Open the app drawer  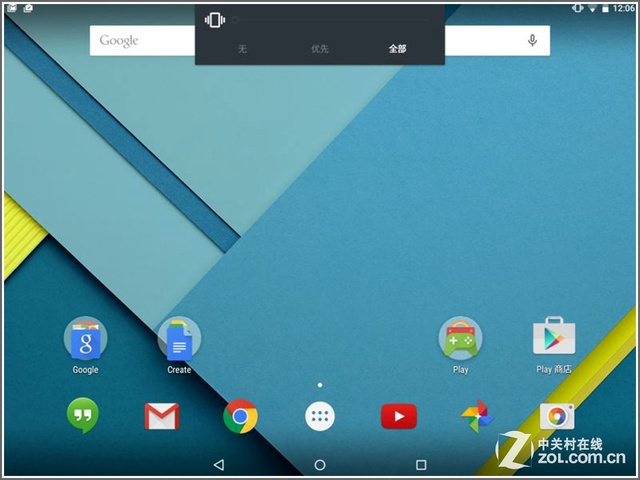tap(320, 416)
